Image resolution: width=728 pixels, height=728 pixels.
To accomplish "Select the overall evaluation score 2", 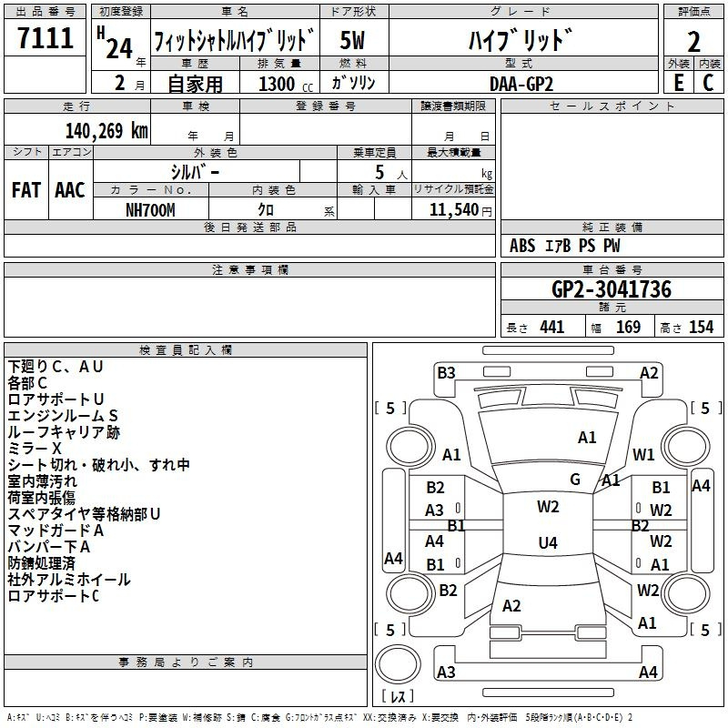I will coord(693,42).
